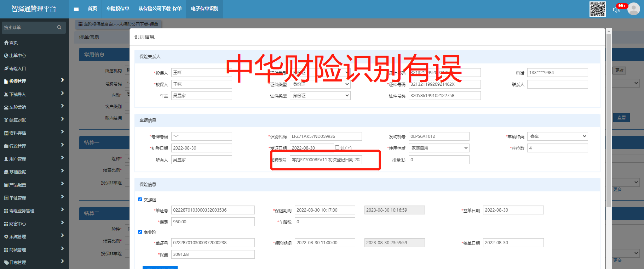
Task: Toggle the 过户车 checkbox
Action: click(x=337, y=147)
